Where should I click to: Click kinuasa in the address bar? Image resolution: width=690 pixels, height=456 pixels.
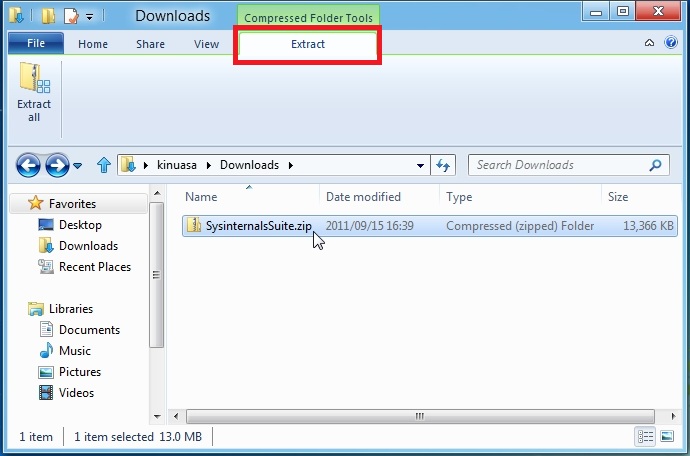point(177,165)
